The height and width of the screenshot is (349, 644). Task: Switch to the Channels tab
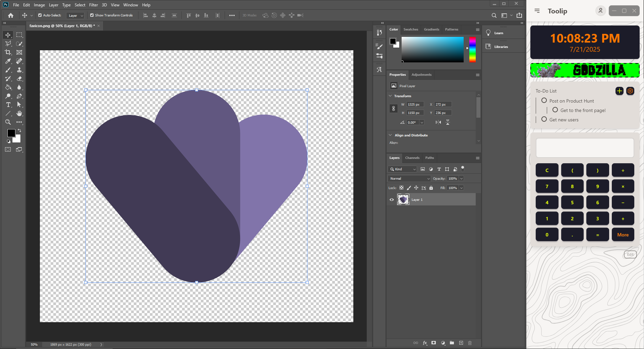pos(412,158)
